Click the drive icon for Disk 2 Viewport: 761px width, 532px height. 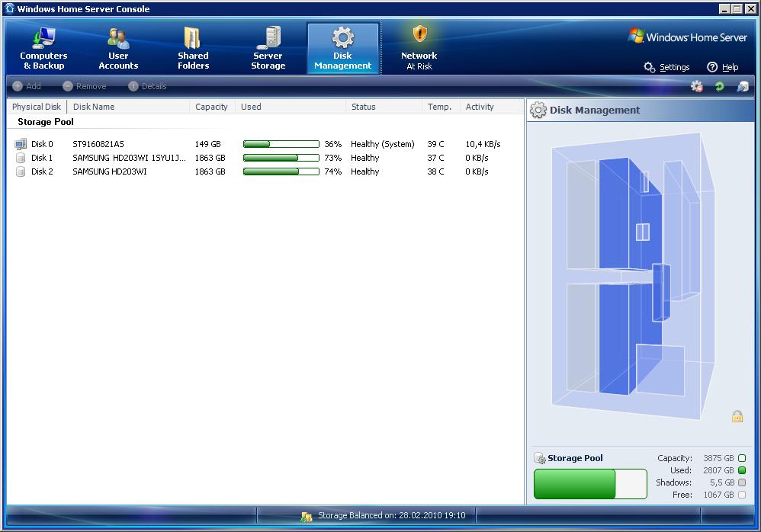[21, 171]
